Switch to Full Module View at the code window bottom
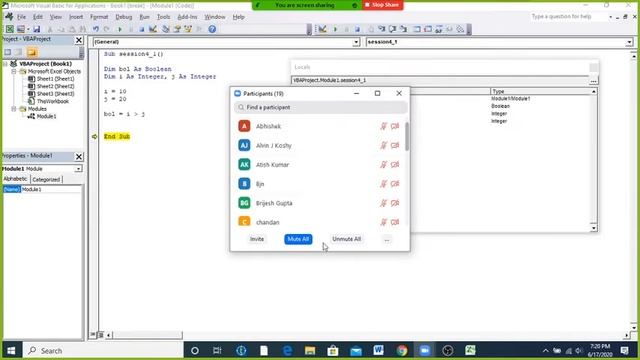The image size is (640, 360). [100, 335]
